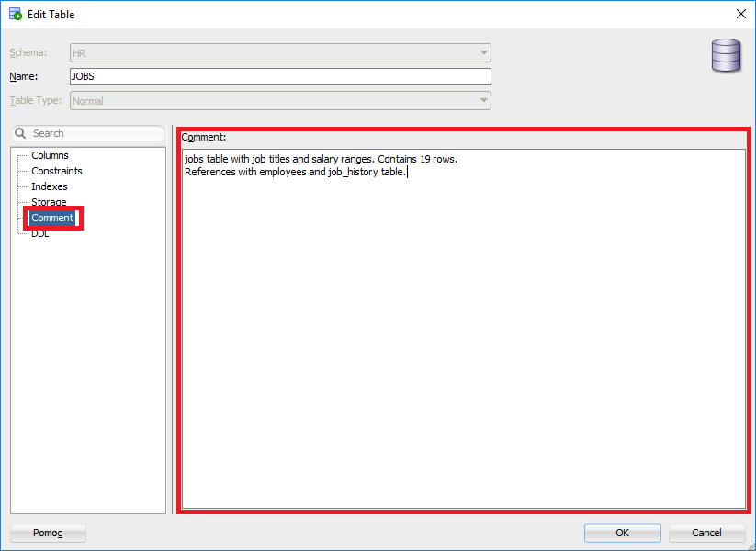Screen dimensions: 756x551
Task: Select the Storage tree item
Action: 49,202
